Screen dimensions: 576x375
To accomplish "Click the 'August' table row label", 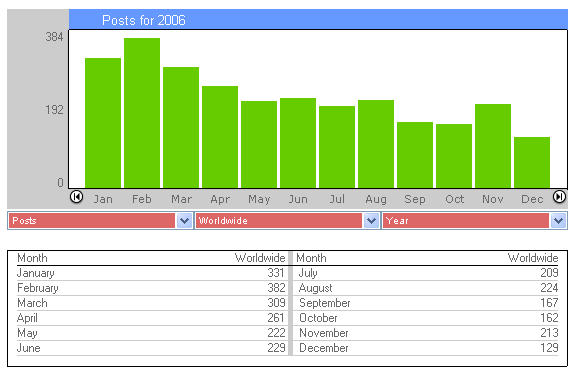I will tap(316, 288).
